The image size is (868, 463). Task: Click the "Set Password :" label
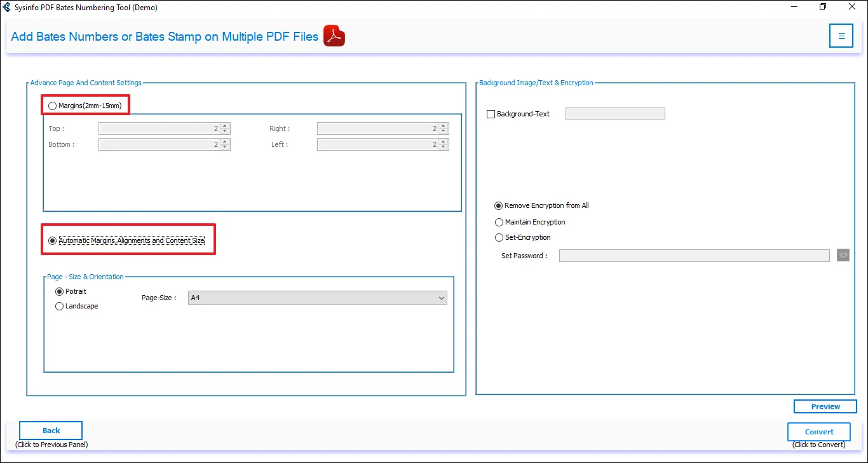[x=524, y=256]
